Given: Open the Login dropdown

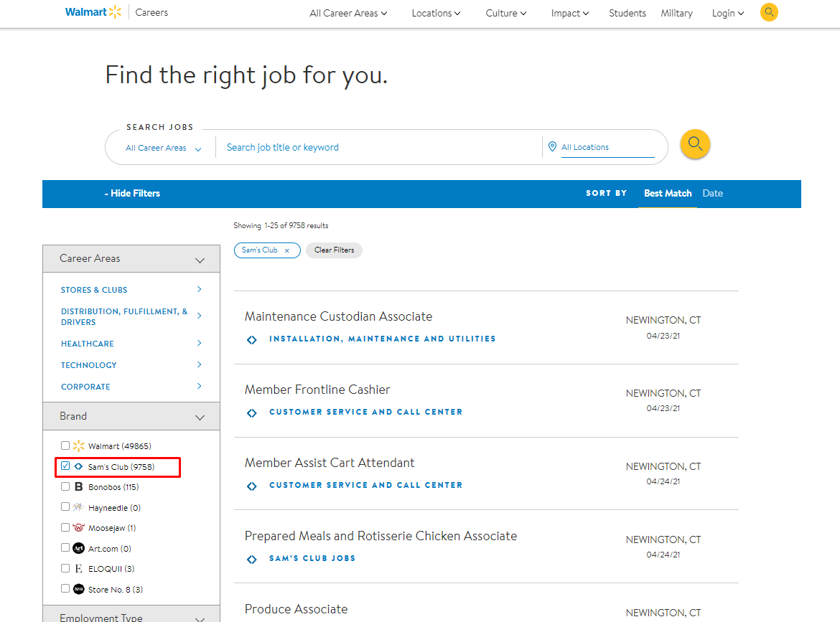Looking at the screenshot, I should [728, 13].
